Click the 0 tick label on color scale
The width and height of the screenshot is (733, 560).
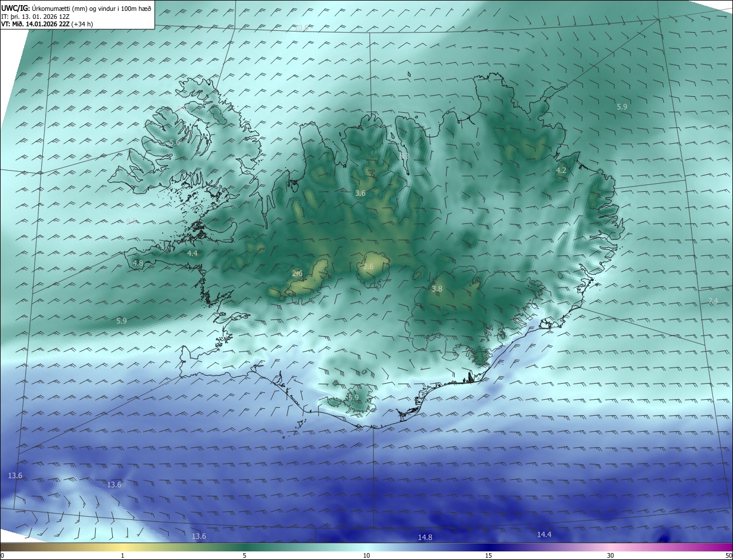[2, 555]
